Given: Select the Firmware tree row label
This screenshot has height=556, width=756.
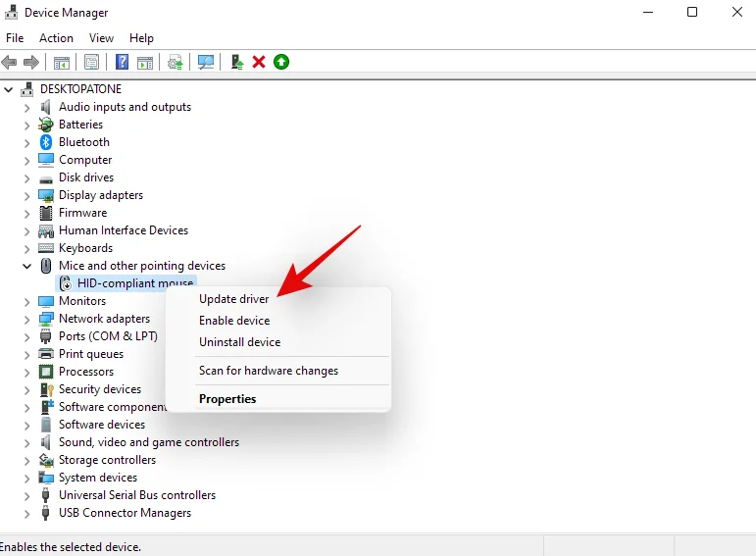Looking at the screenshot, I should pyautogui.click(x=82, y=213).
